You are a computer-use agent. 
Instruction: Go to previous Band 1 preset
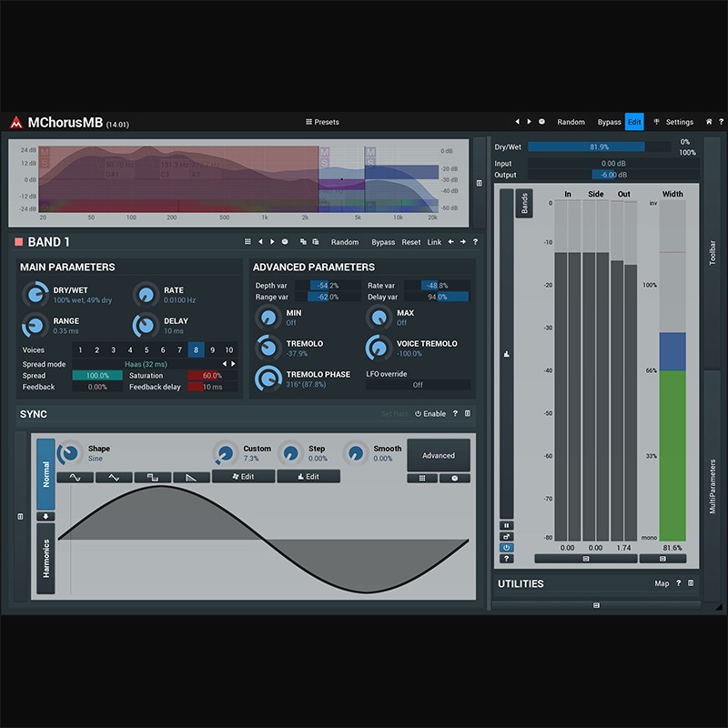260,242
